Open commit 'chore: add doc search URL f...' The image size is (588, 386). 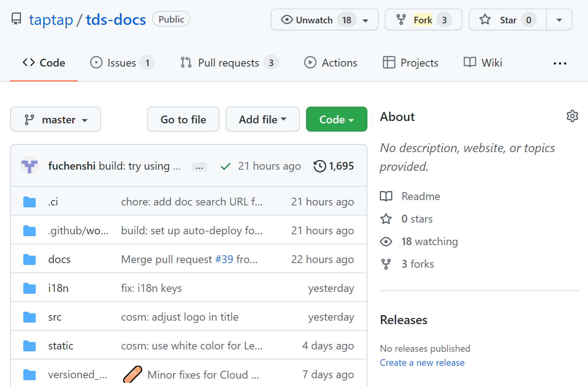192,202
